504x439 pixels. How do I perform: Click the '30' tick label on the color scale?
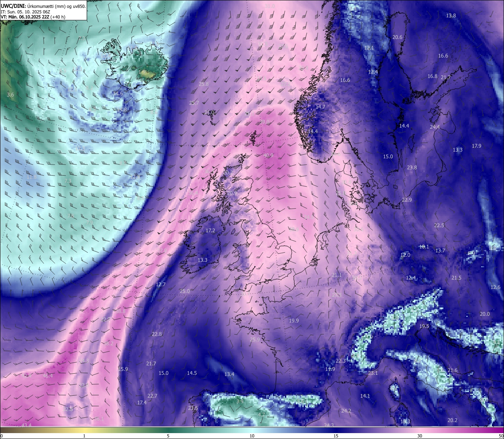pos(420,436)
